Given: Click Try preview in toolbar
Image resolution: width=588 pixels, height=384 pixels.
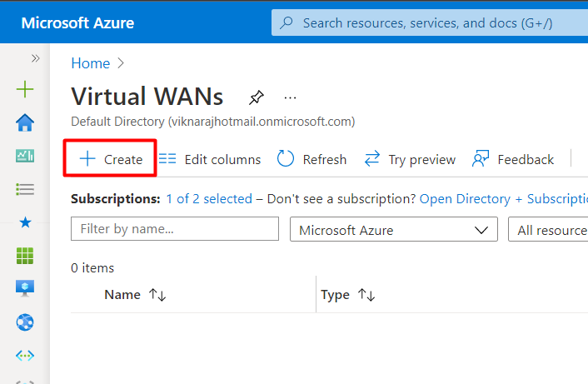Looking at the screenshot, I should point(411,159).
